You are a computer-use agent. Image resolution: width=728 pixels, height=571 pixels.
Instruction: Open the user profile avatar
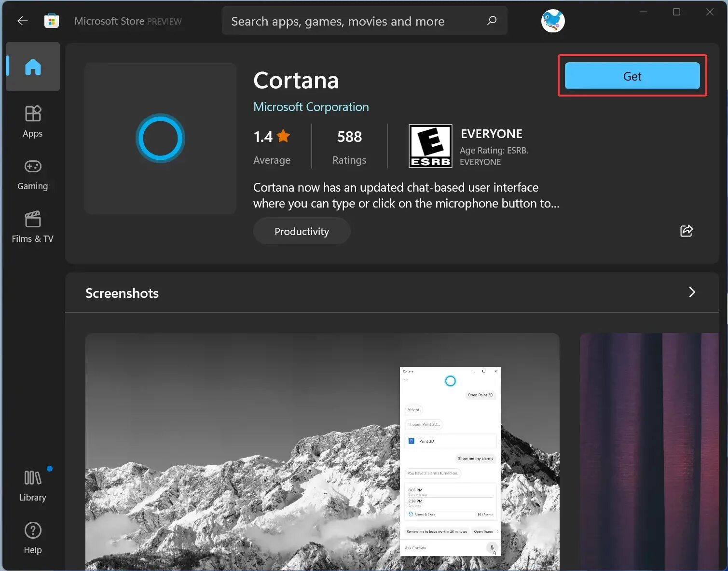553,21
